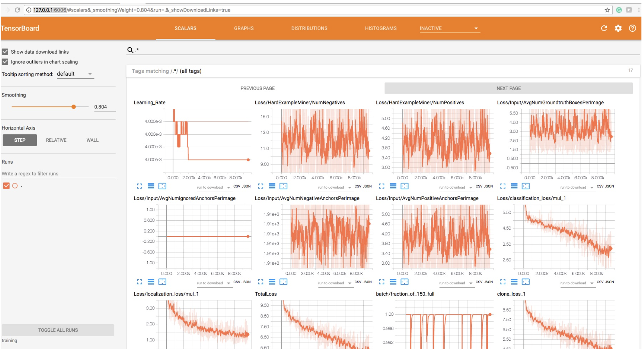Expand Loss/classification_loss/mul_1 chart size
644x349 pixels.
pos(503,282)
